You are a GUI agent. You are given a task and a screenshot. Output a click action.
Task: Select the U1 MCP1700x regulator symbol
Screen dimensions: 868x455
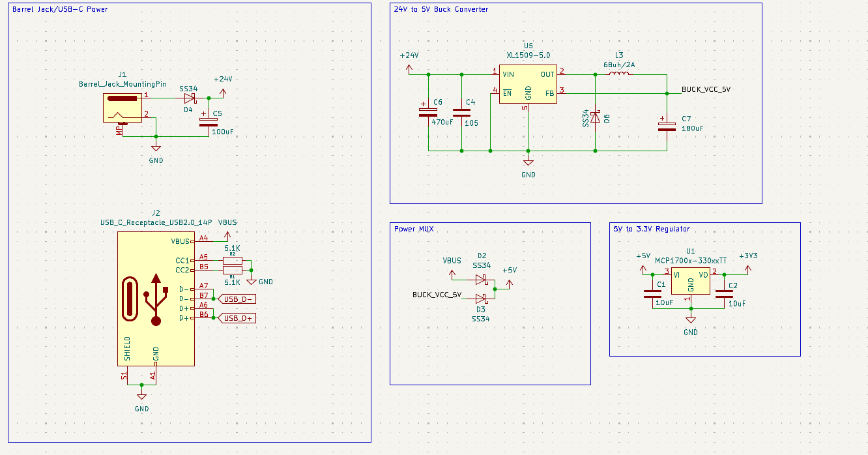[690, 283]
